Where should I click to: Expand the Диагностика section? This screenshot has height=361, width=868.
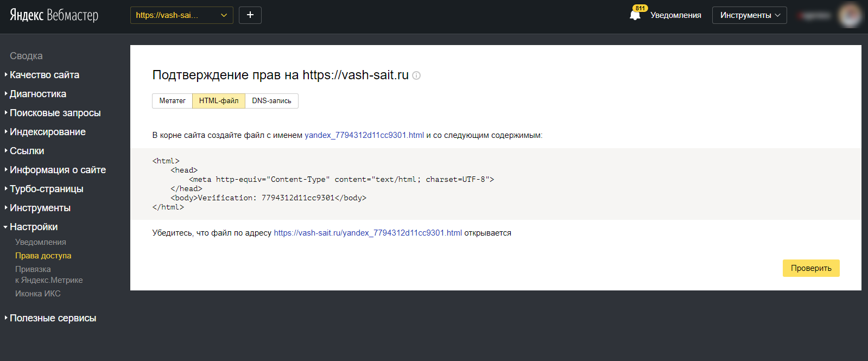[x=38, y=94]
